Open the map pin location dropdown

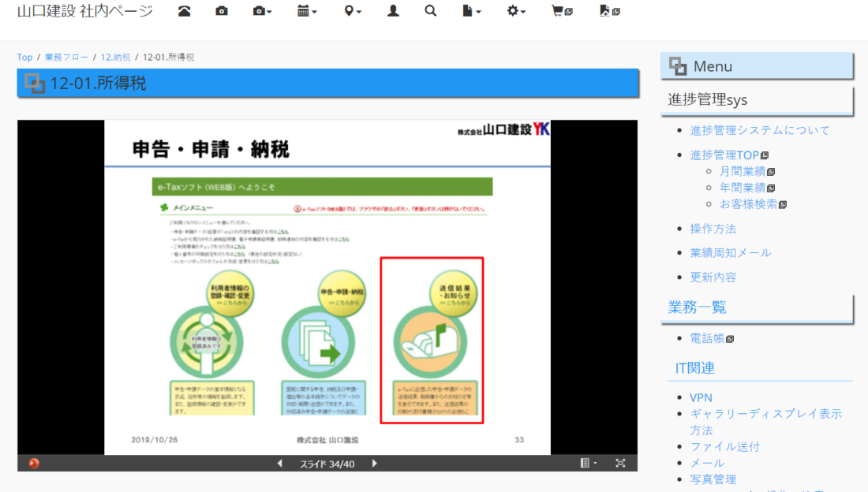[352, 11]
